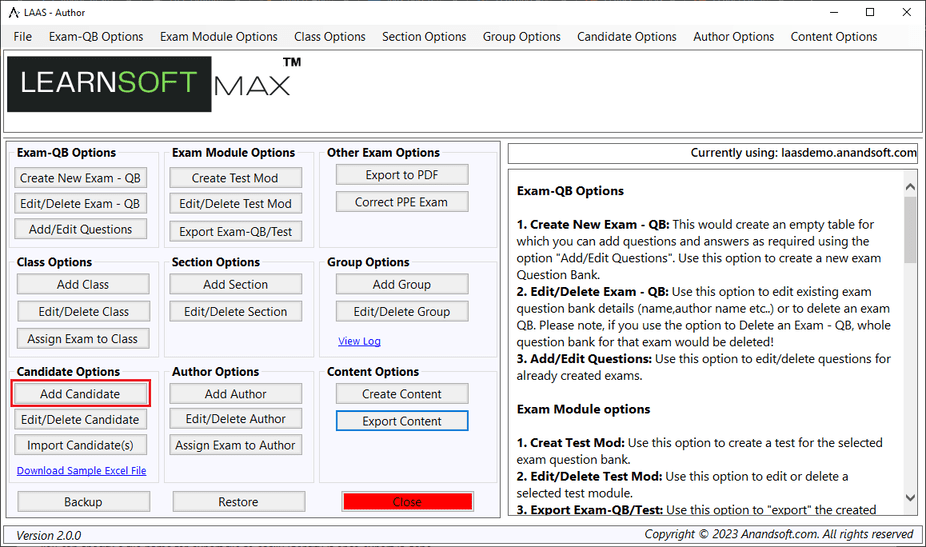Click the LAAS app icon in title bar

point(13,13)
